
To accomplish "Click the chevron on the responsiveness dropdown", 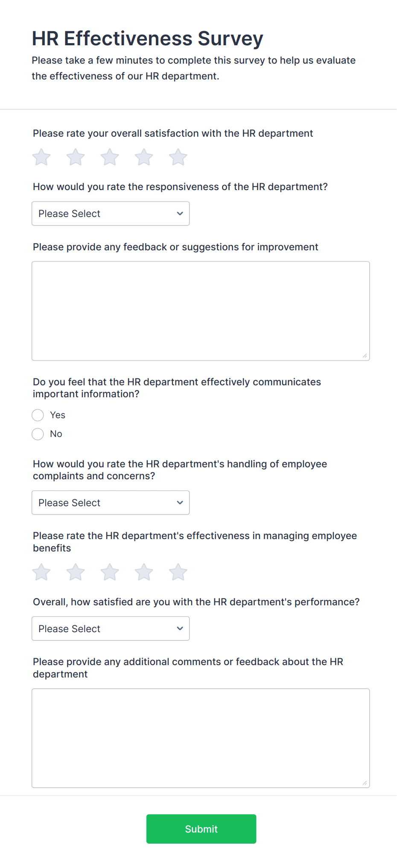I will pos(180,213).
